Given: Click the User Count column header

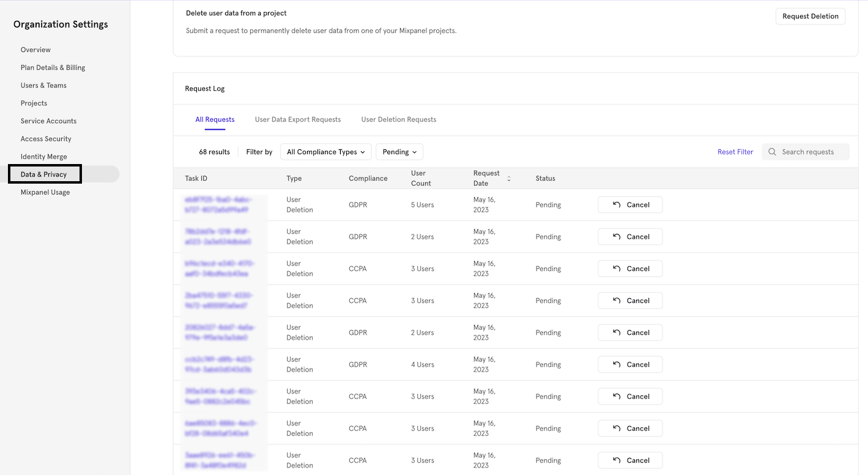Looking at the screenshot, I should click(421, 178).
